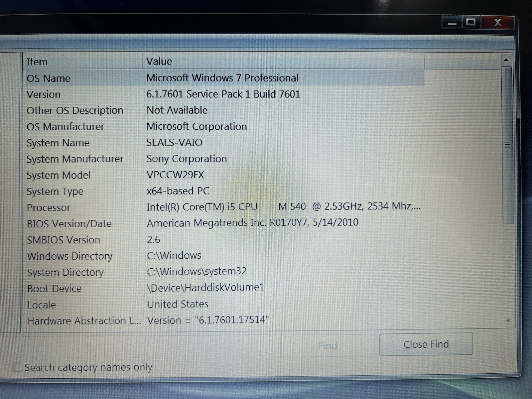Click the Close Find button

point(426,344)
